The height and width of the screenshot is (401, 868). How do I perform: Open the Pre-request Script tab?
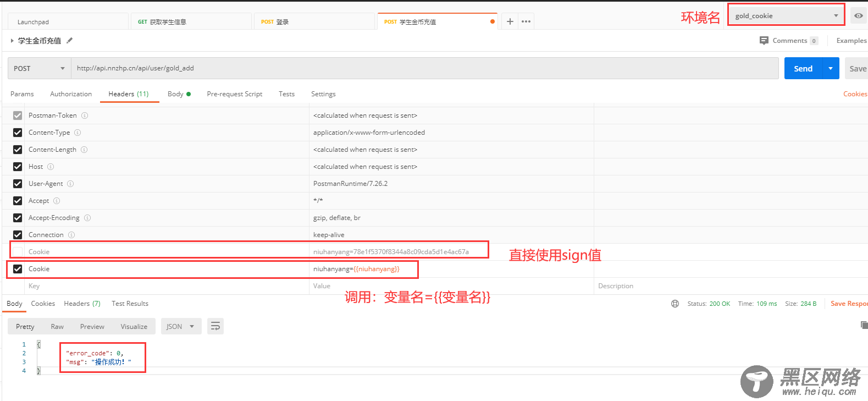coord(235,94)
